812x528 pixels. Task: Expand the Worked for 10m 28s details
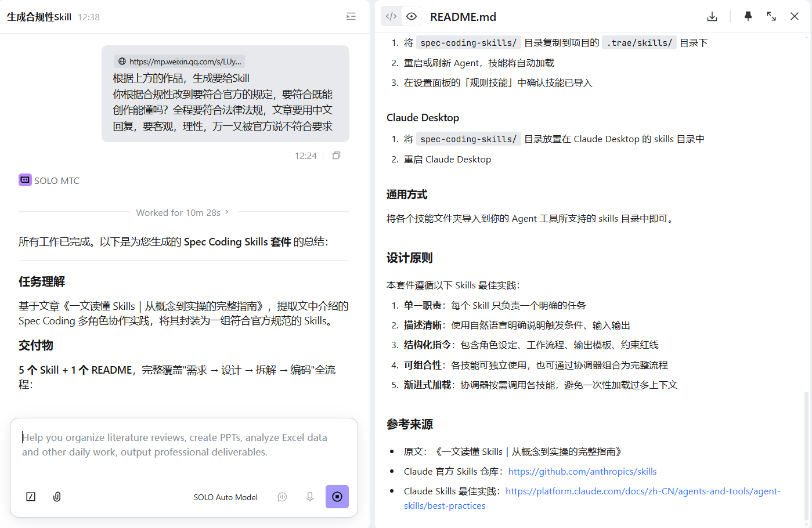click(x=183, y=212)
